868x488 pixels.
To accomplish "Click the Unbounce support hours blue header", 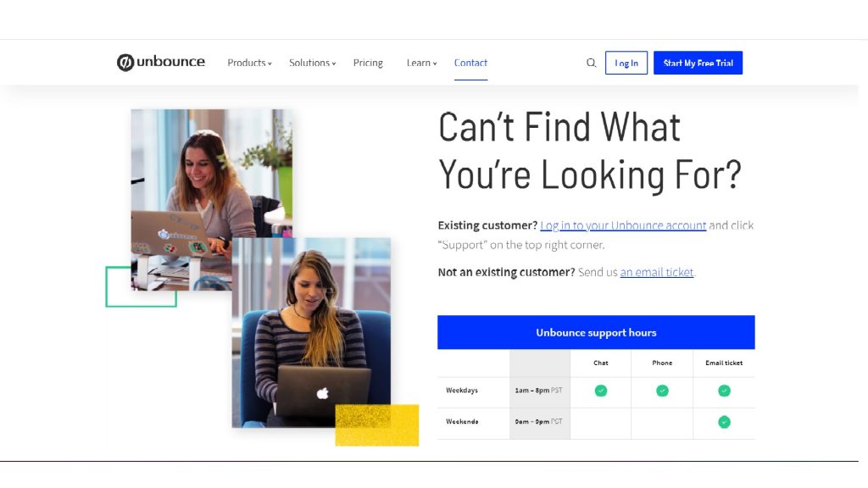I will [x=596, y=332].
